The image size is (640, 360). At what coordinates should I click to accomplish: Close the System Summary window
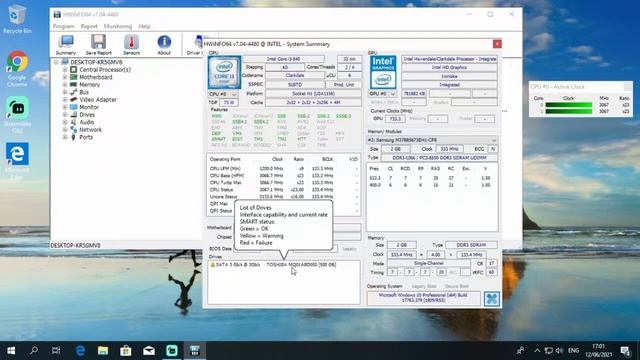(x=497, y=44)
